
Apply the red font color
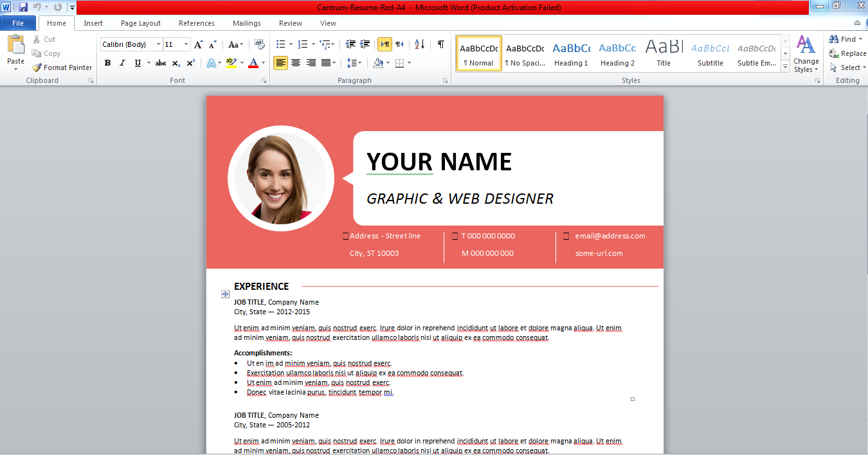pos(253,63)
